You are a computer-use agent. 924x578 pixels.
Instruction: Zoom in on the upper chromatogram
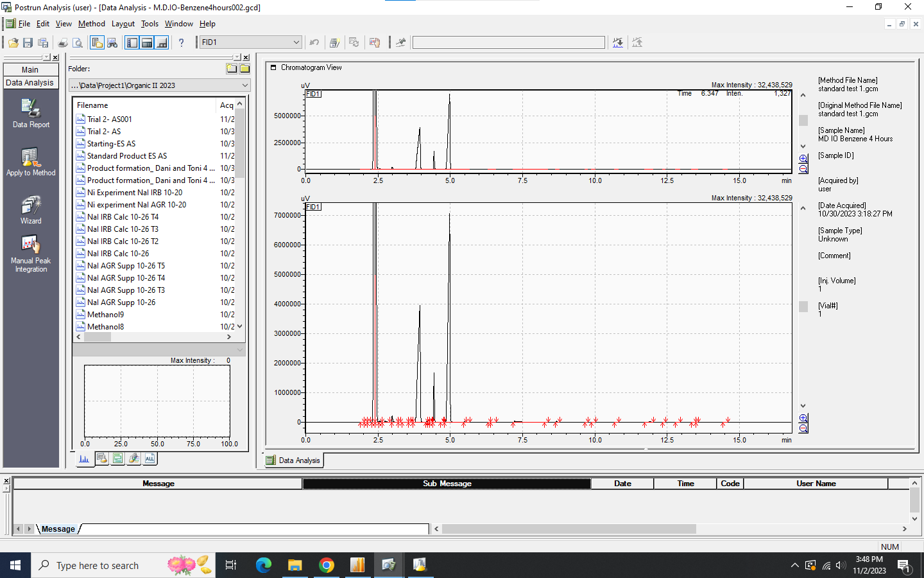point(803,159)
